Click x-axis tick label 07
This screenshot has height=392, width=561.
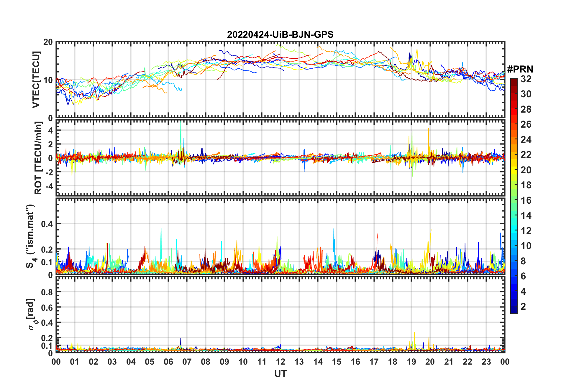click(x=187, y=362)
